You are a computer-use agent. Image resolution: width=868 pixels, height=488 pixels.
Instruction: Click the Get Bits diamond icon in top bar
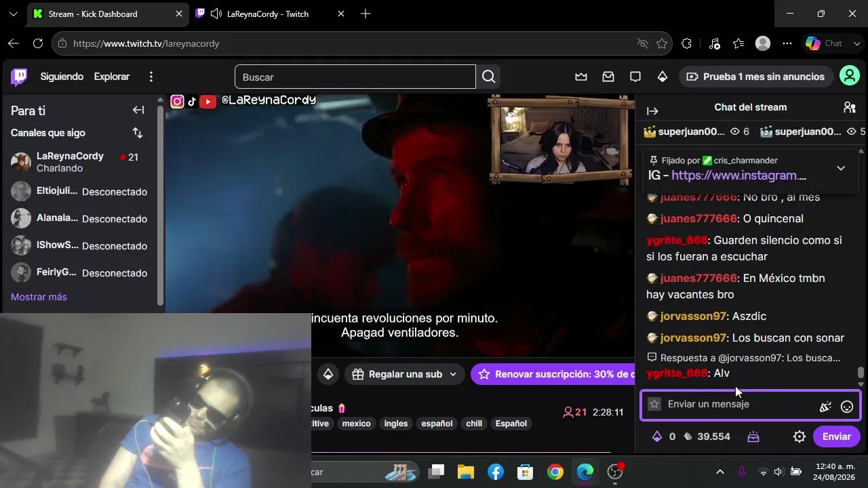point(663,77)
